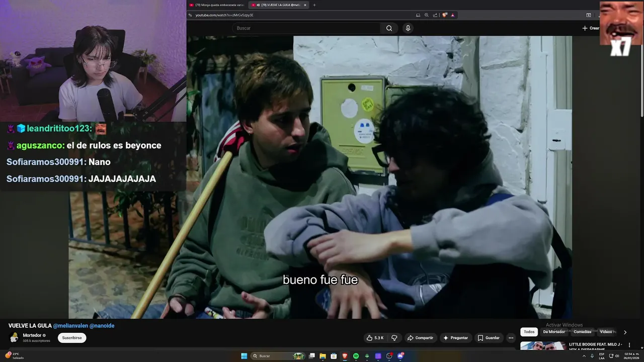Click the YouTube search magnifier button
644x362 pixels.
pyautogui.click(x=389, y=28)
